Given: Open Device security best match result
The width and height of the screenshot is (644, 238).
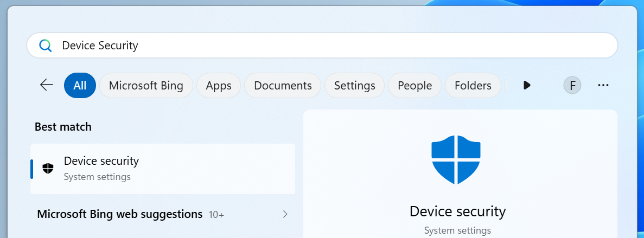Looking at the screenshot, I should click(163, 169).
